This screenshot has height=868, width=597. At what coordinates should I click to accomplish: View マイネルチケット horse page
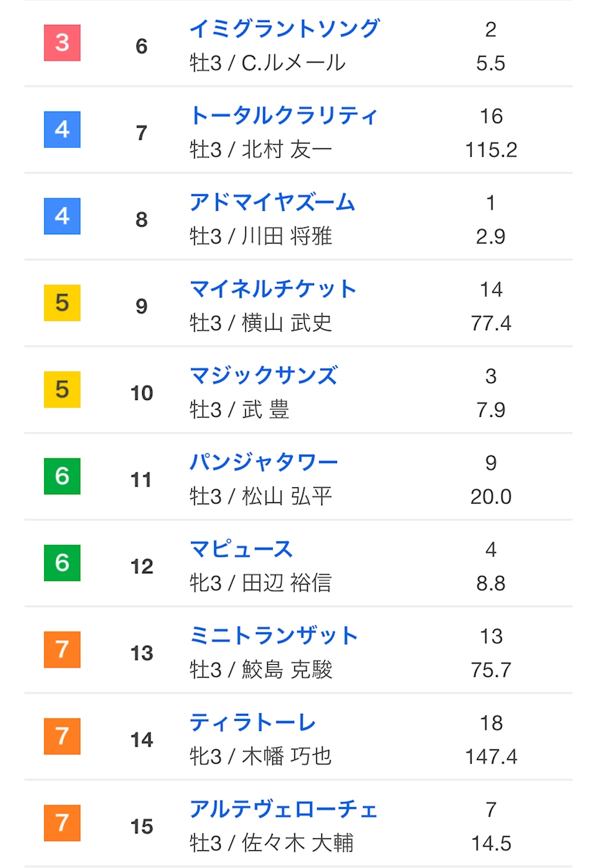coord(273,289)
